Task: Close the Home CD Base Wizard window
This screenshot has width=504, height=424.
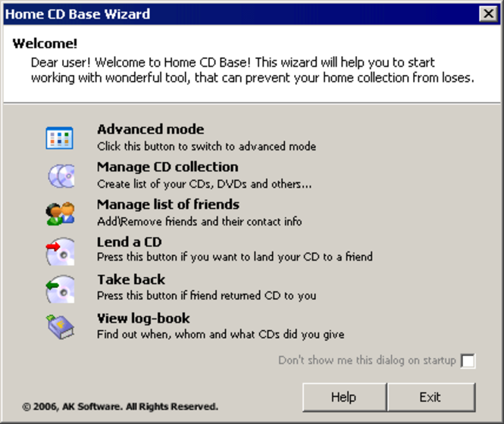Action: tap(489, 14)
